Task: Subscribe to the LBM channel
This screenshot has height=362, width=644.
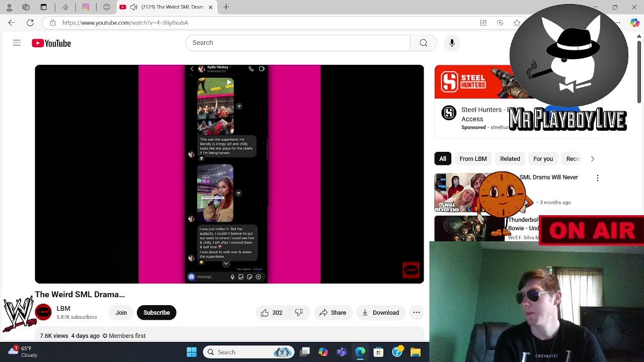Action: pyautogui.click(x=156, y=313)
